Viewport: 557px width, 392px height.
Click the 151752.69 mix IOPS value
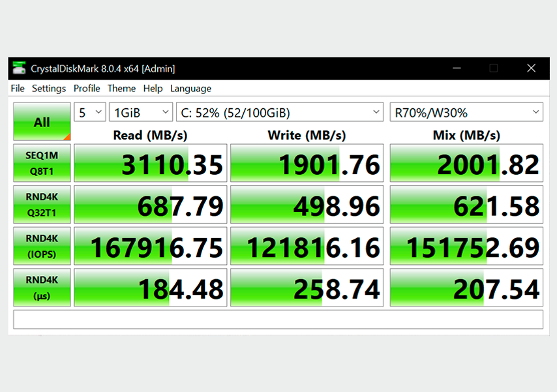pyautogui.click(x=466, y=246)
